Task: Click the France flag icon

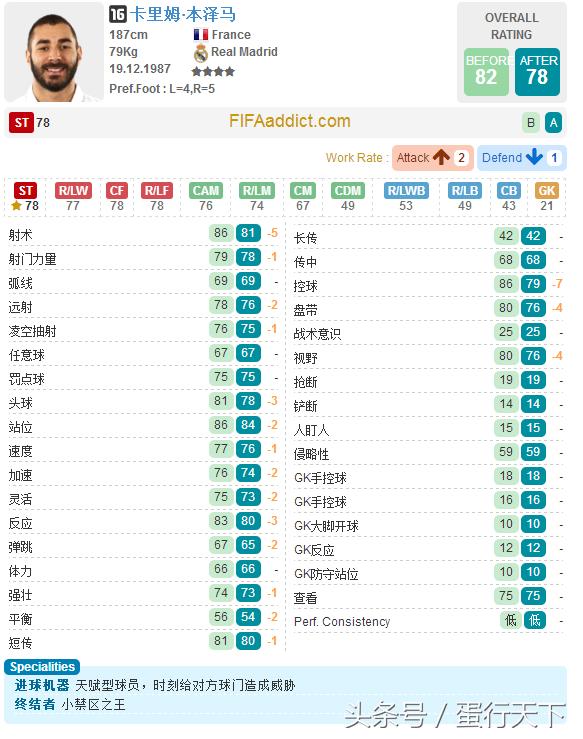Action: (x=201, y=34)
